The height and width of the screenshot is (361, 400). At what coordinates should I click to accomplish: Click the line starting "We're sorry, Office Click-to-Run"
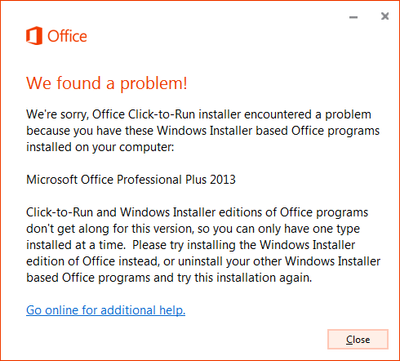pyautogui.click(x=199, y=114)
